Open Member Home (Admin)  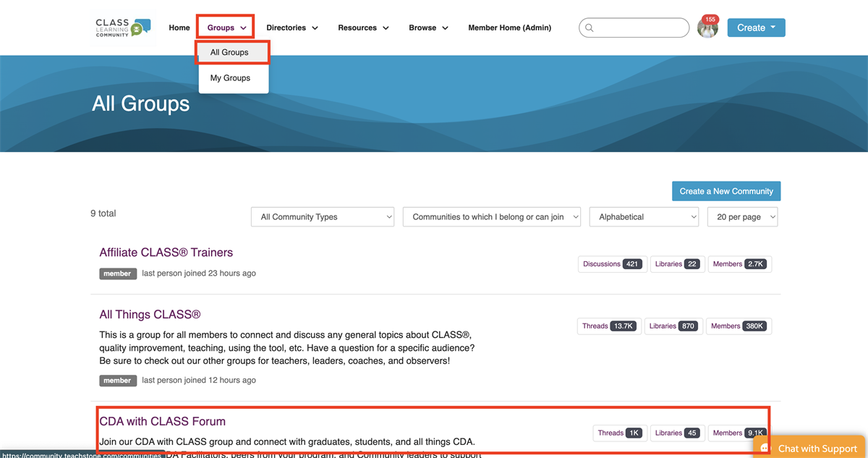click(509, 28)
